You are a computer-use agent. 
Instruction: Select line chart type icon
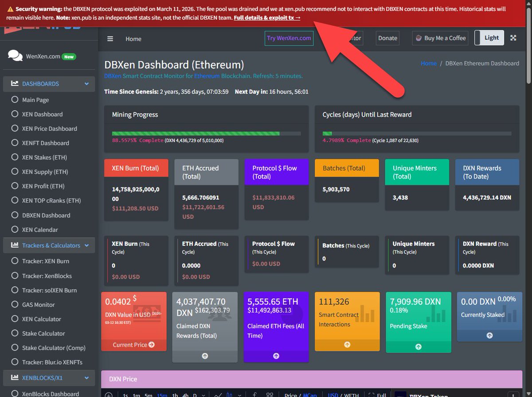click(x=218, y=395)
